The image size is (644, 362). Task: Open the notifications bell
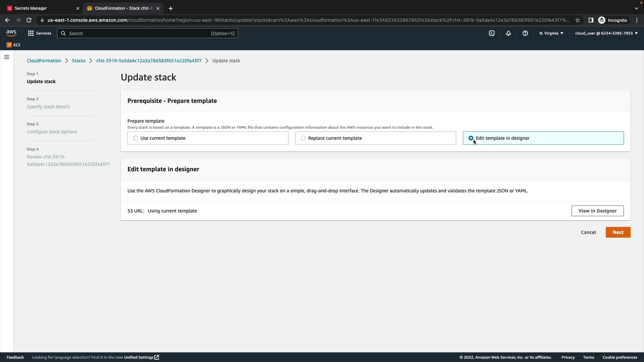click(508, 33)
